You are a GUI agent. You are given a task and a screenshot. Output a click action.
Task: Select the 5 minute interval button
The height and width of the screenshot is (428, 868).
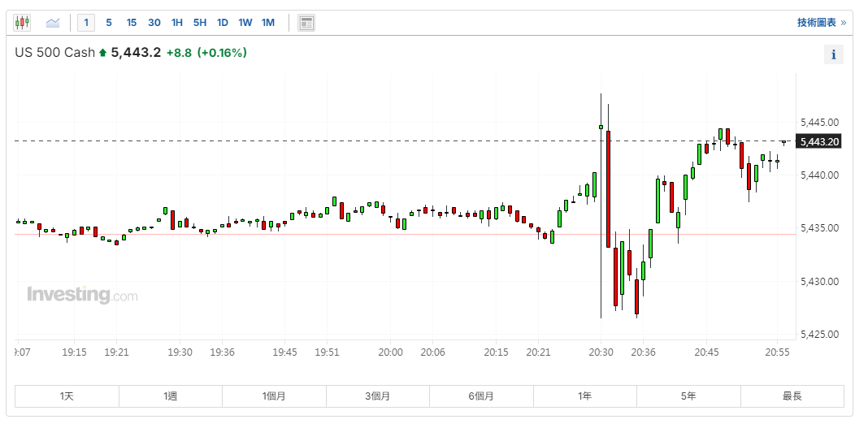tap(109, 23)
